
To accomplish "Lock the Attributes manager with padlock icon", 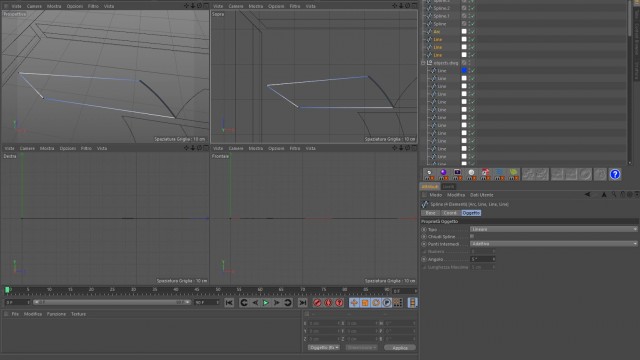I will tap(622, 195).
